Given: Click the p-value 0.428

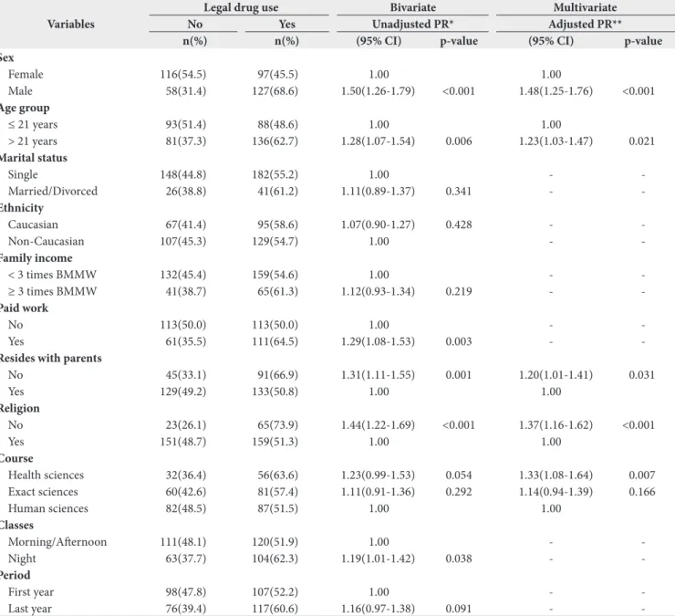Looking at the screenshot, I should click(459, 224).
